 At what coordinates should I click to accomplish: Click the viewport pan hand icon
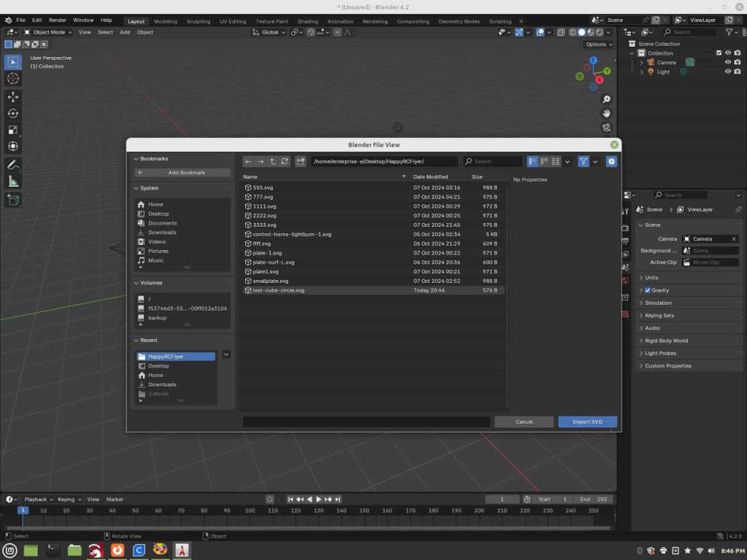pyautogui.click(x=606, y=113)
